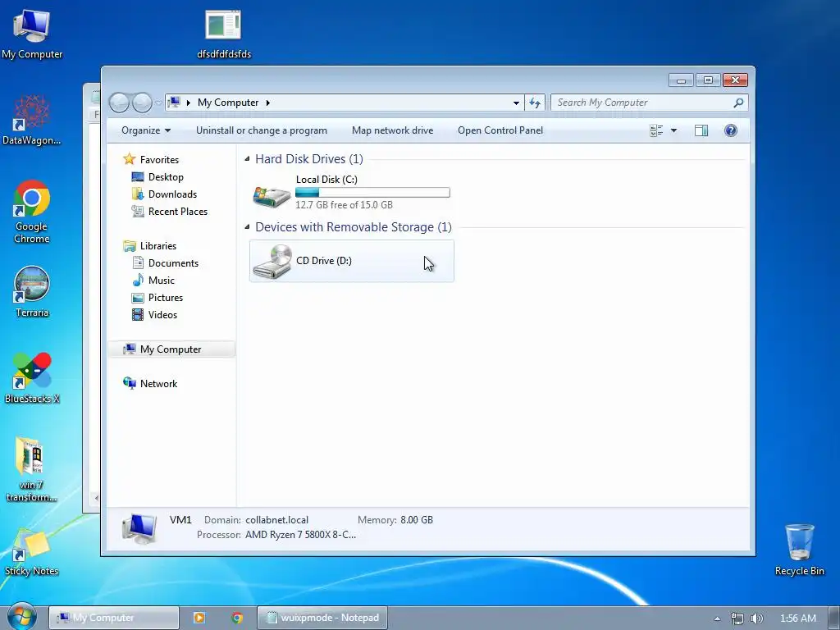Open the Music library
This screenshot has height=630, width=840.
162,281
